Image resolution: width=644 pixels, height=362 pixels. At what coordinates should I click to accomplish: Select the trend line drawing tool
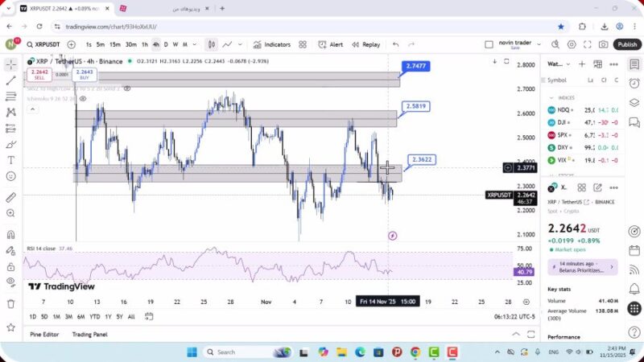click(x=10, y=80)
